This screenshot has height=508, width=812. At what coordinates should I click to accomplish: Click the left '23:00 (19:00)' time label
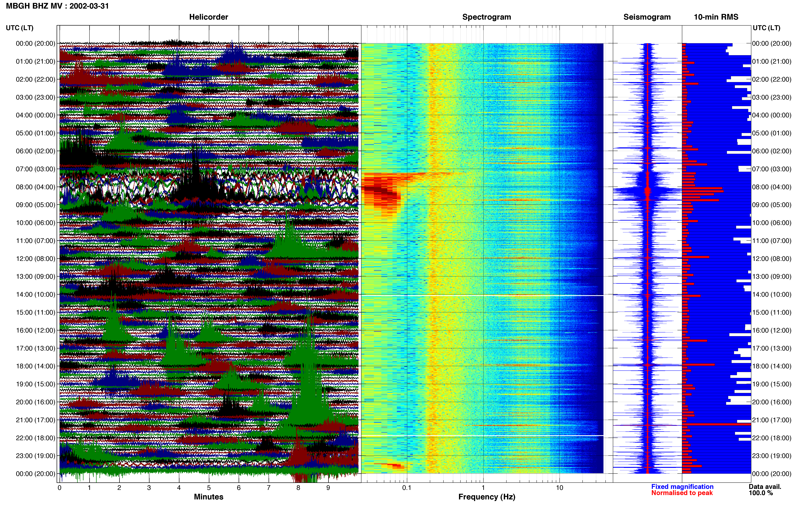36,456
